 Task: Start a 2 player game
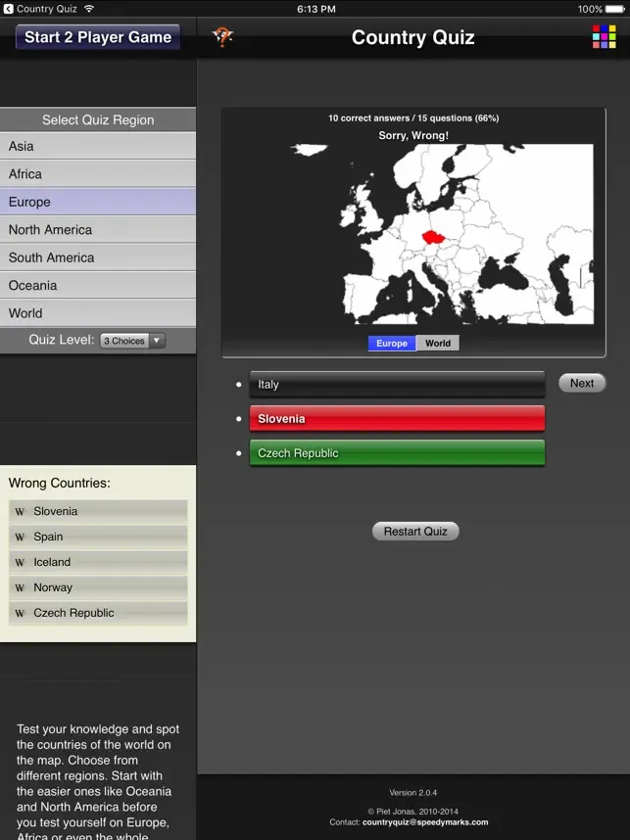(x=98, y=37)
